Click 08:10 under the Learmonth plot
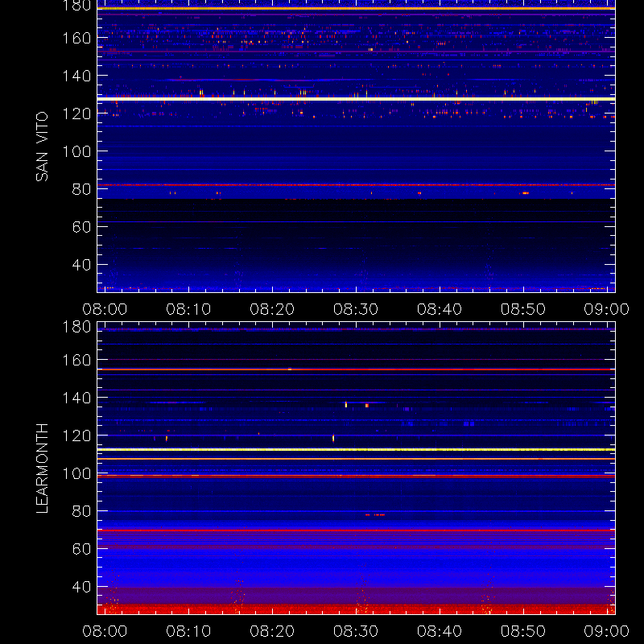The height and width of the screenshot is (644, 644). click(x=188, y=631)
